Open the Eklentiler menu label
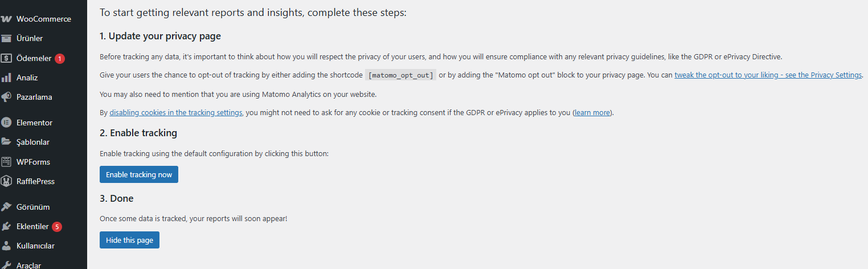The width and height of the screenshot is (868, 269). 32,226
